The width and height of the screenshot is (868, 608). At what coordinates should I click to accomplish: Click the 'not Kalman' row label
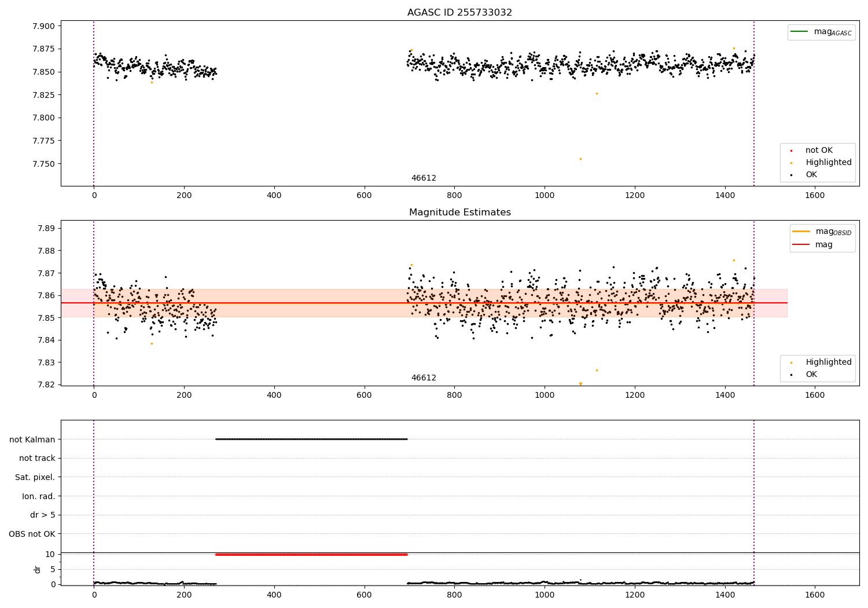[x=32, y=439]
